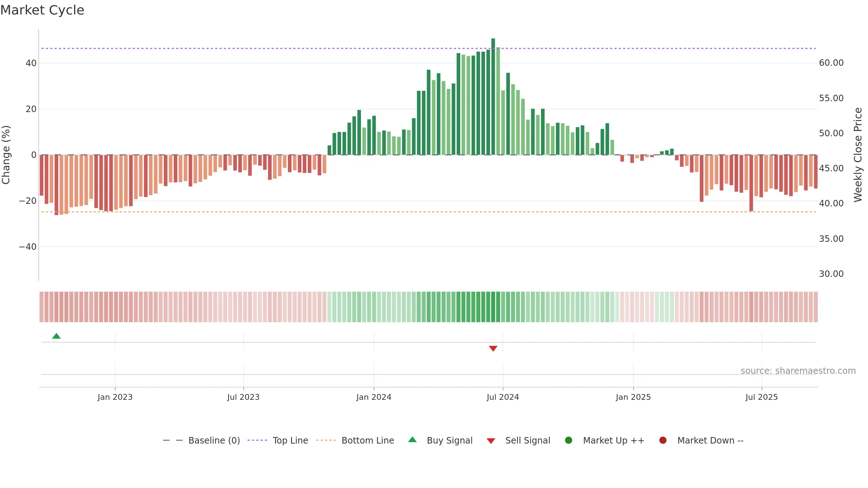Click the darkest green cell in the heat strip
Image resolution: width=868 pixels, height=488 pixels.
pyautogui.click(x=493, y=307)
